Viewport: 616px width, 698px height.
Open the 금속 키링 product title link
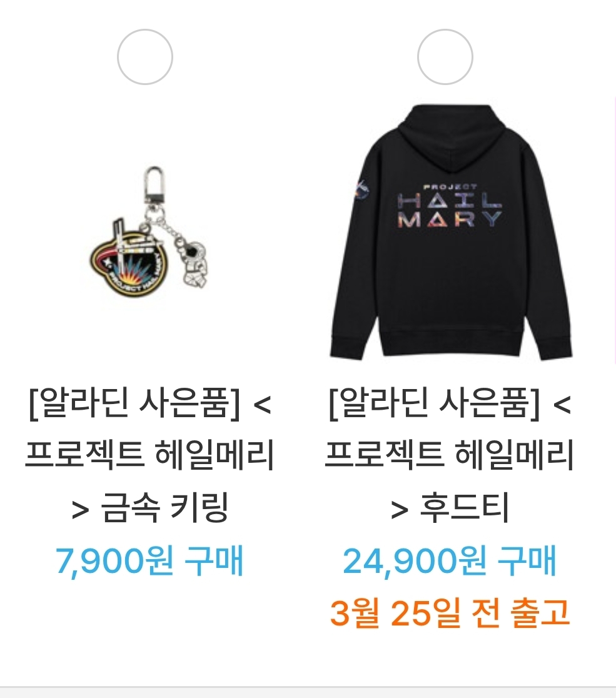click(149, 455)
